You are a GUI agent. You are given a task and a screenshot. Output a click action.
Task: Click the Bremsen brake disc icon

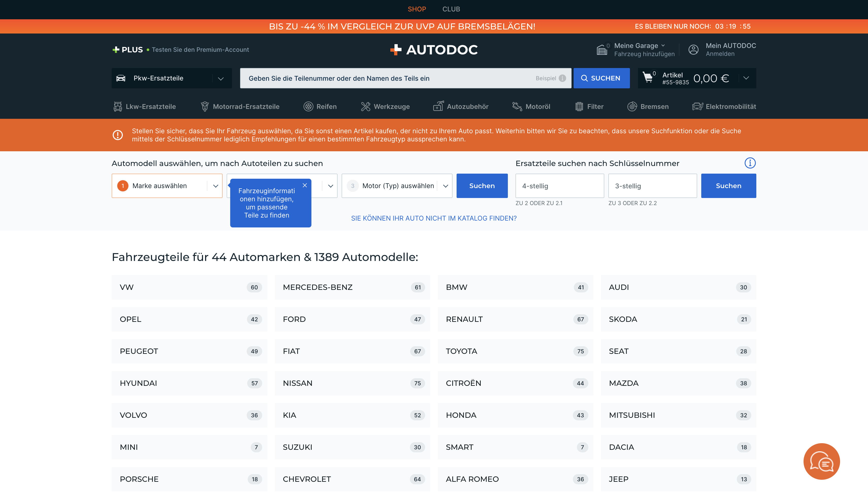[x=632, y=107]
